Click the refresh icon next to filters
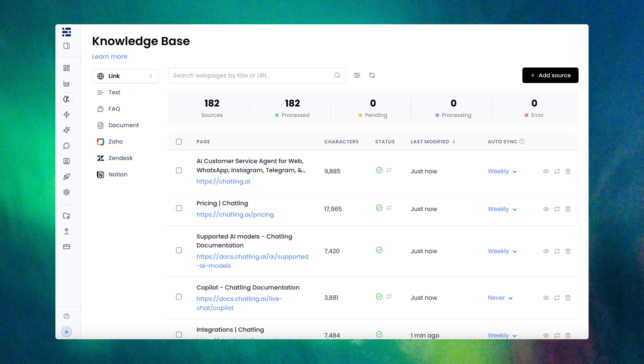Screen dimensions: 644x364 (x=372, y=75)
